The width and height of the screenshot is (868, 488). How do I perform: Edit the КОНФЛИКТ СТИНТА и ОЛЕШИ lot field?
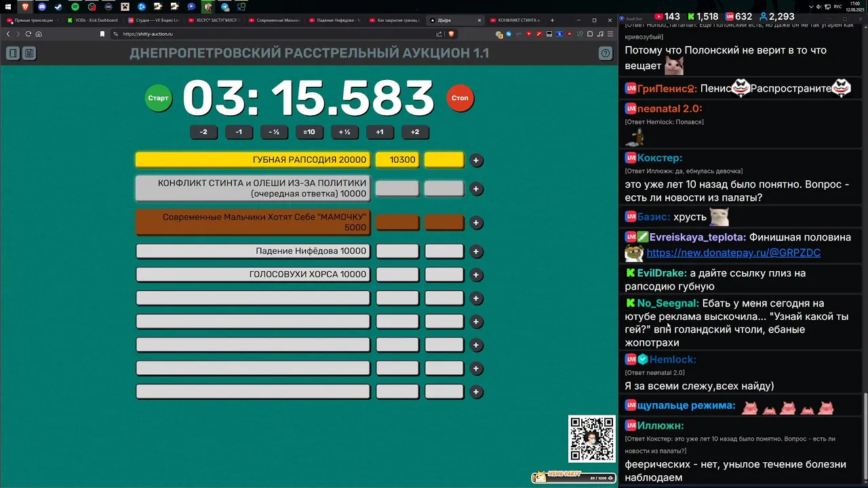tap(253, 188)
